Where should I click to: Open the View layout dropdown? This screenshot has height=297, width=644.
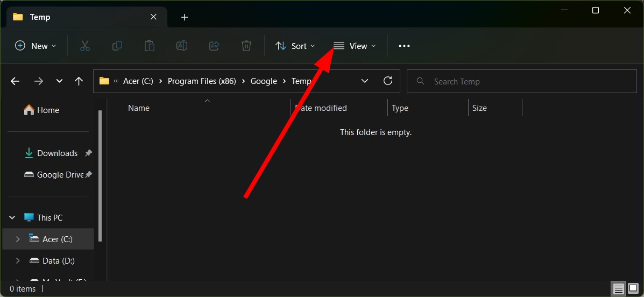[x=355, y=46]
